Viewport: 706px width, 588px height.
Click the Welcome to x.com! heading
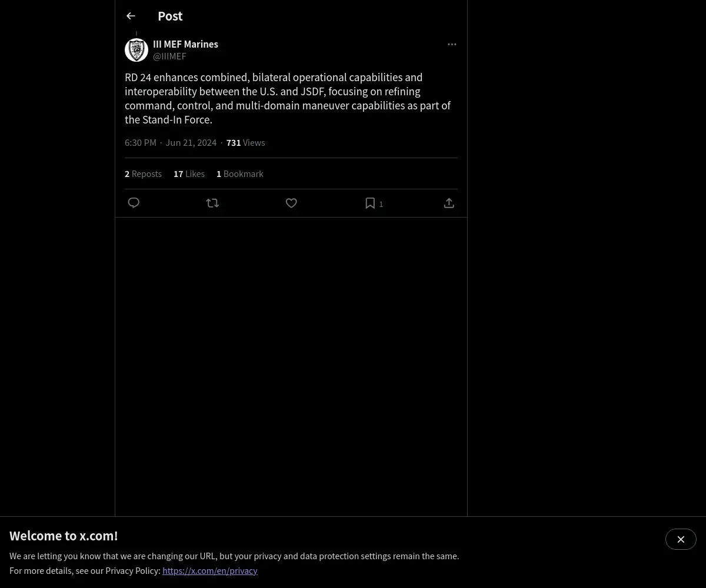pyautogui.click(x=64, y=536)
